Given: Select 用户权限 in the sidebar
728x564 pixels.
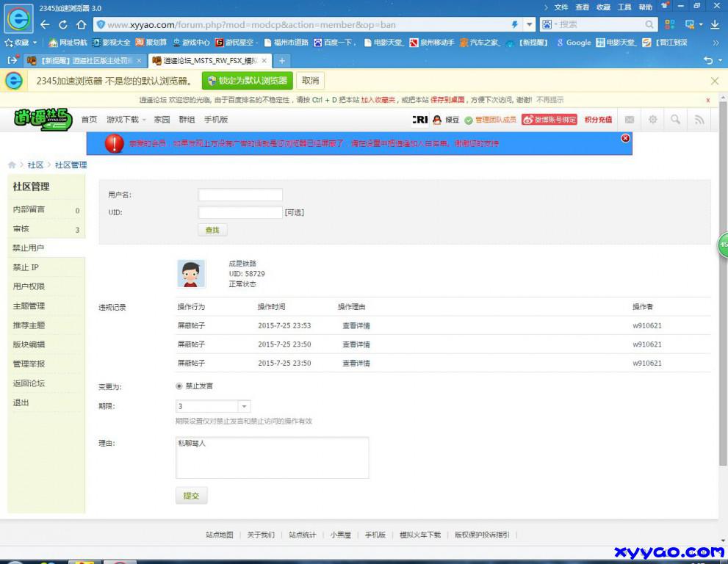Looking at the screenshot, I should click(x=29, y=286).
